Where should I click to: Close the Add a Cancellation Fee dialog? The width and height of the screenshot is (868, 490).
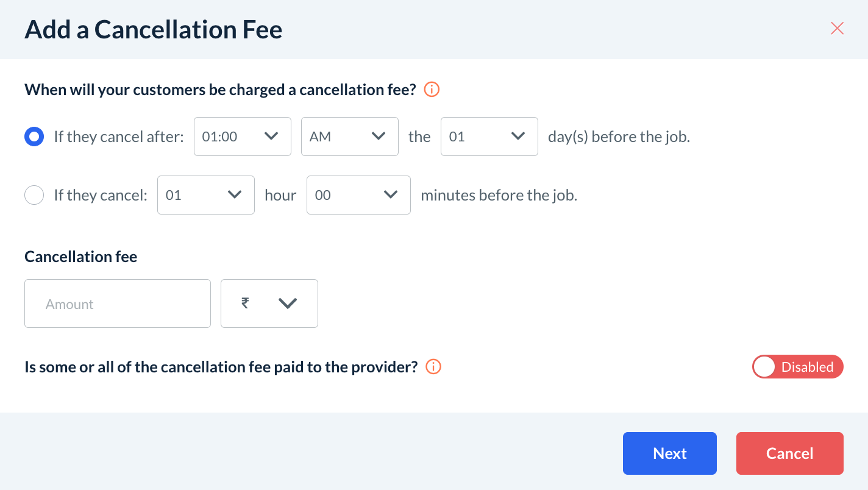pos(837,28)
